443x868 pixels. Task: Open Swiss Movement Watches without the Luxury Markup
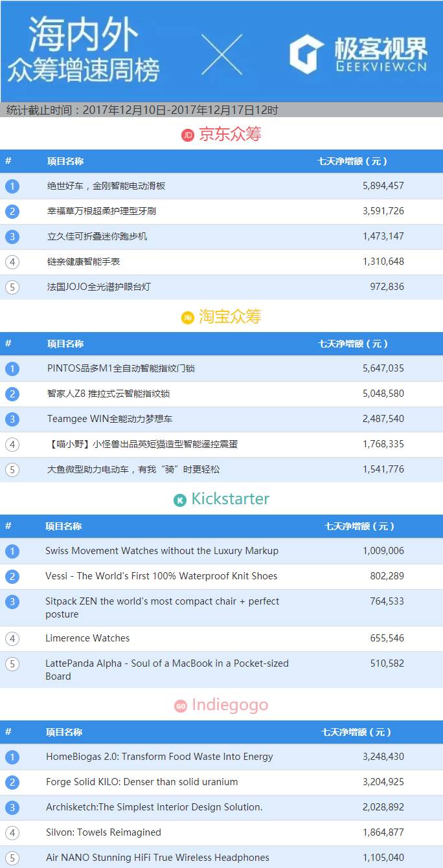click(x=162, y=551)
